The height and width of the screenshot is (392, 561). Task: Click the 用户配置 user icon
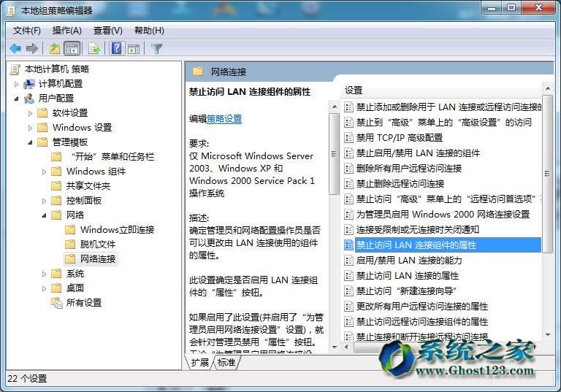point(29,99)
